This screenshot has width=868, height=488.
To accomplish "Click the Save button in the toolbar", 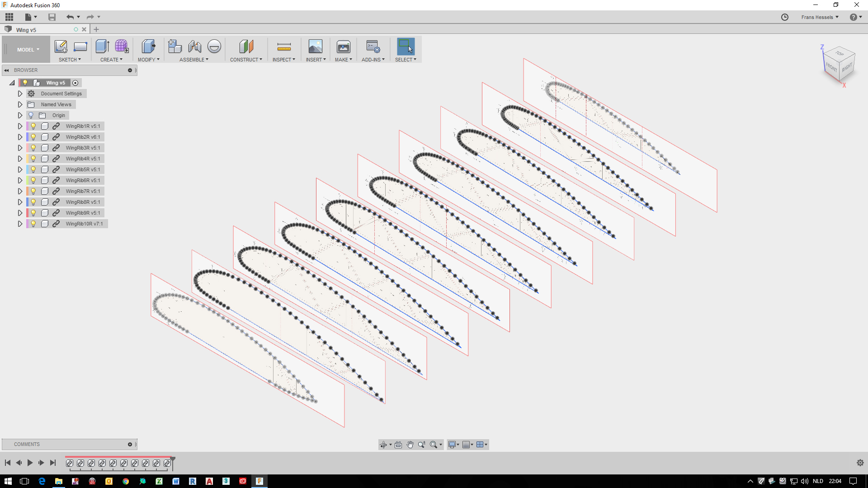I will tap(52, 17).
